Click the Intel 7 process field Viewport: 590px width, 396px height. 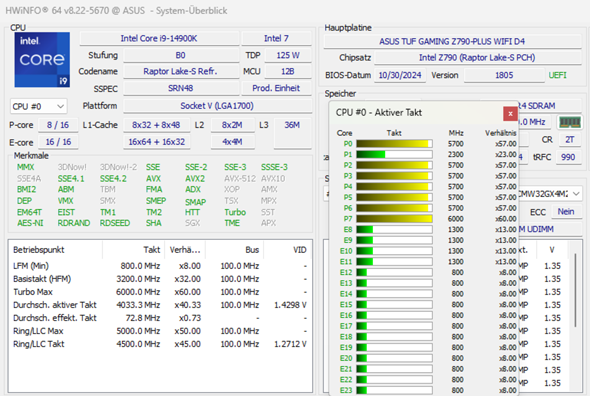276,38
